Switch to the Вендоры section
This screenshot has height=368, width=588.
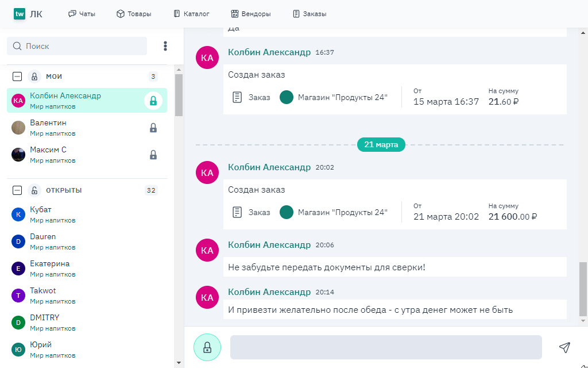pos(251,14)
